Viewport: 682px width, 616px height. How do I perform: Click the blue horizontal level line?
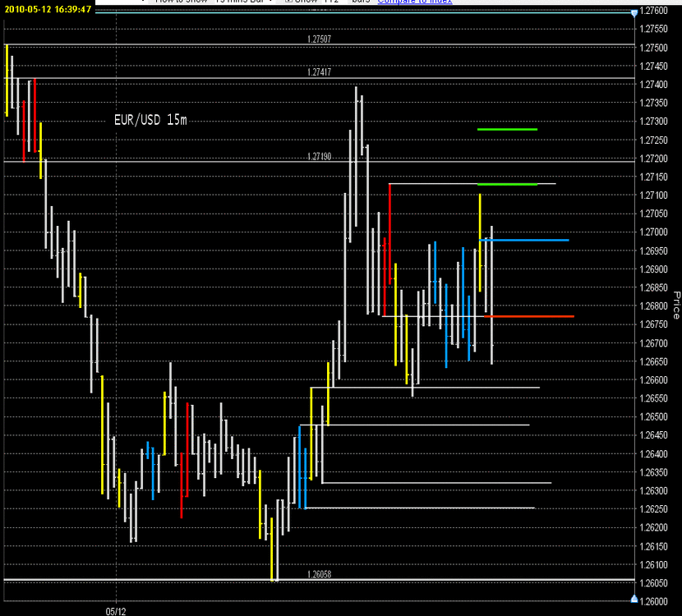click(523, 240)
